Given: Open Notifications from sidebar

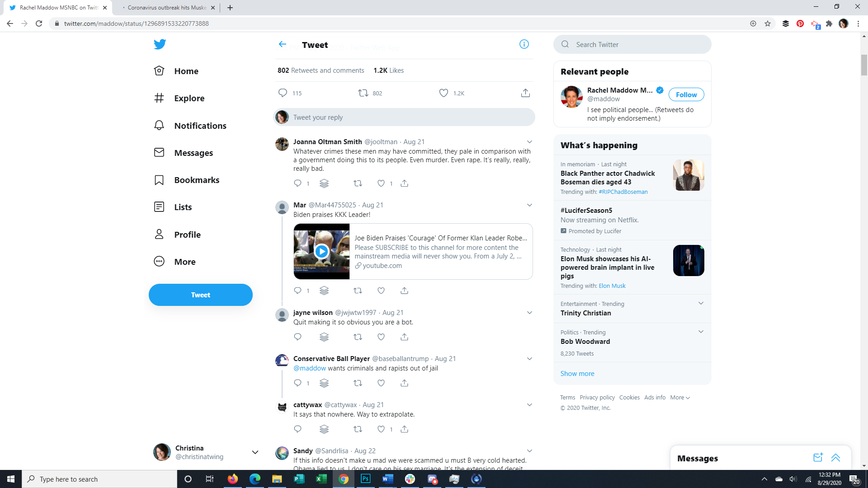Looking at the screenshot, I should pyautogui.click(x=200, y=126).
